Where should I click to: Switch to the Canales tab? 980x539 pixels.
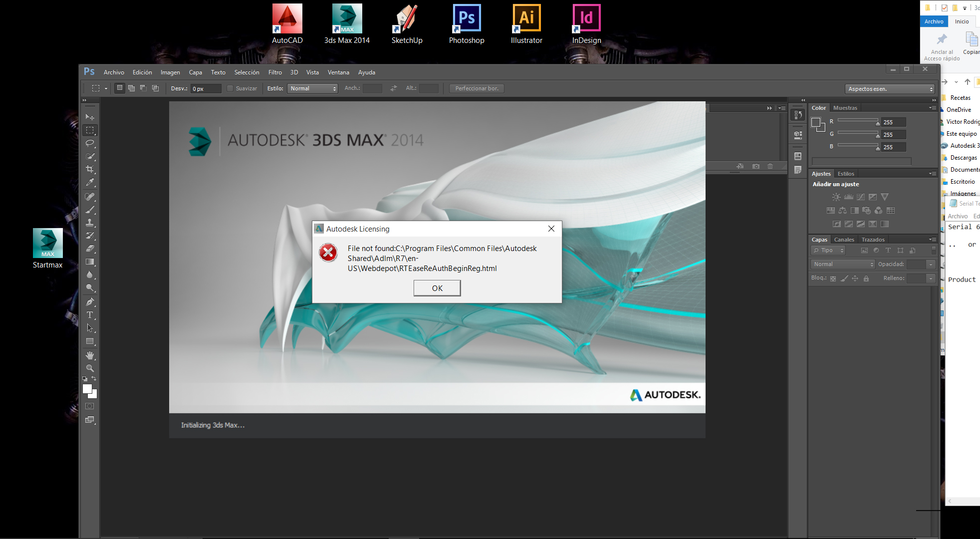tap(844, 240)
